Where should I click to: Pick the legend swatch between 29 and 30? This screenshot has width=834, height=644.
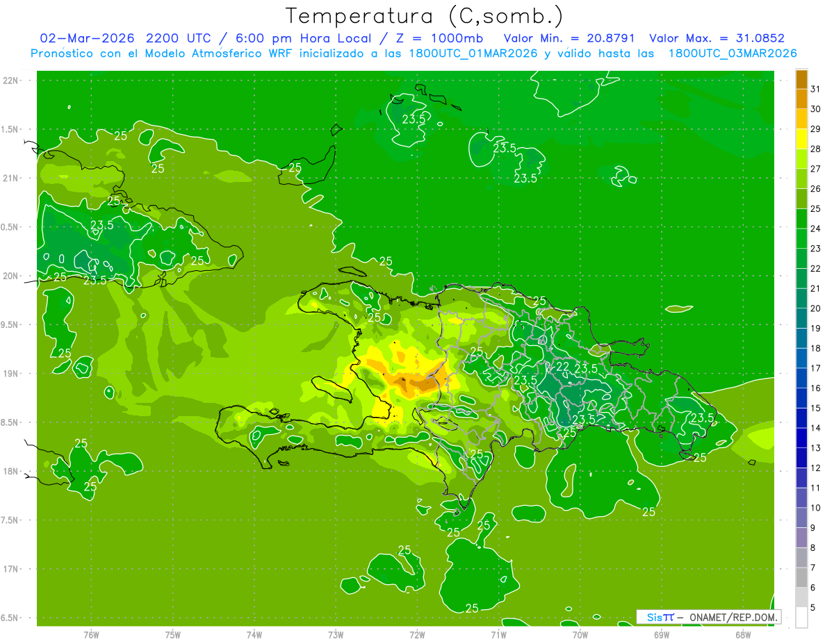coord(801,119)
